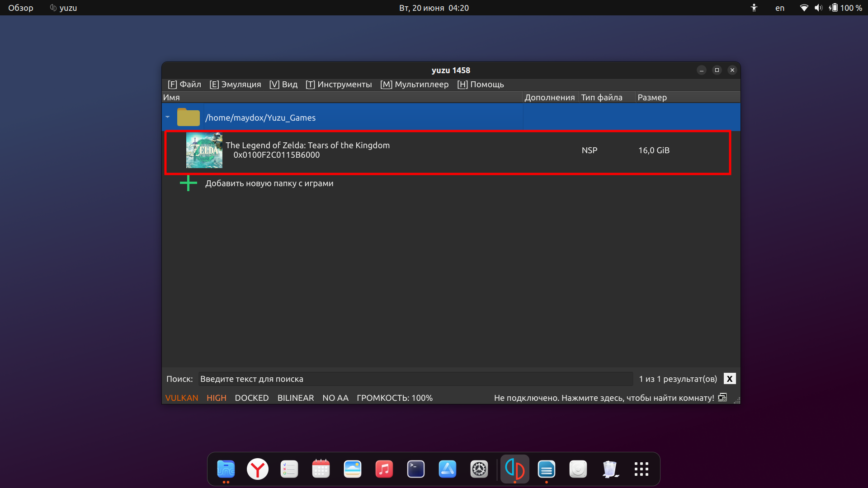Open the [E] Эмуляция menu

[x=235, y=84]
